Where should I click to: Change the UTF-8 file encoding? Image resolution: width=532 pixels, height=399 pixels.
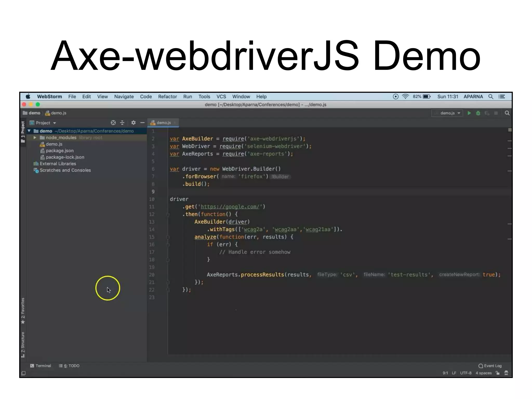465,373
